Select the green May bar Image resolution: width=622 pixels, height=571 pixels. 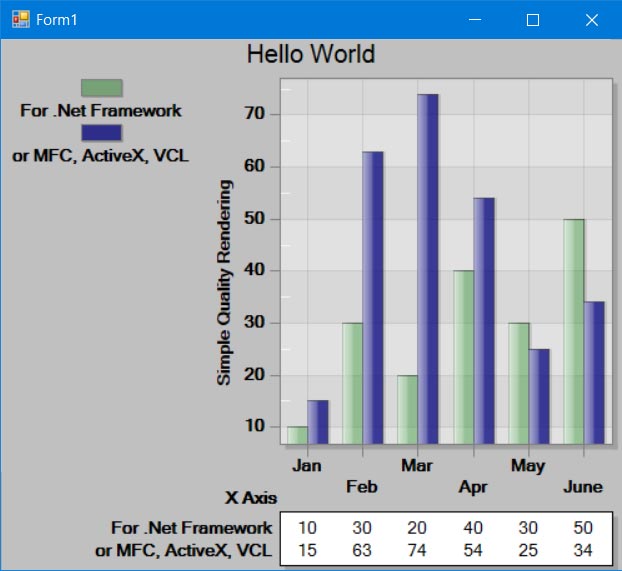[518, 383]
